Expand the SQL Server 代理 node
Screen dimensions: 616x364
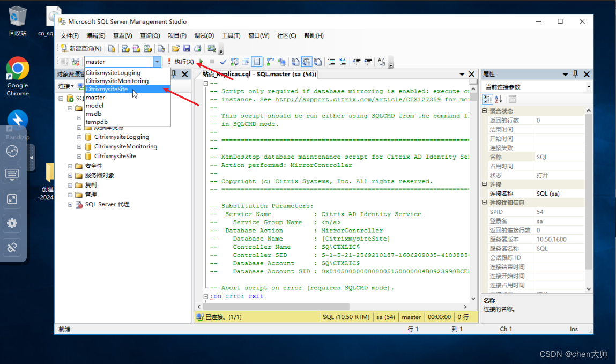point(70,205)
